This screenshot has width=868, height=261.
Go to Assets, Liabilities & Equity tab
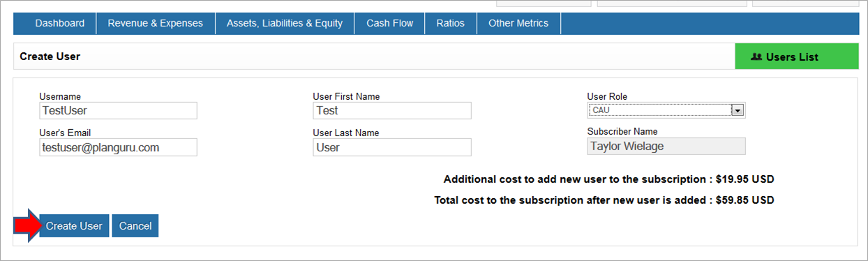coord(285,23)
